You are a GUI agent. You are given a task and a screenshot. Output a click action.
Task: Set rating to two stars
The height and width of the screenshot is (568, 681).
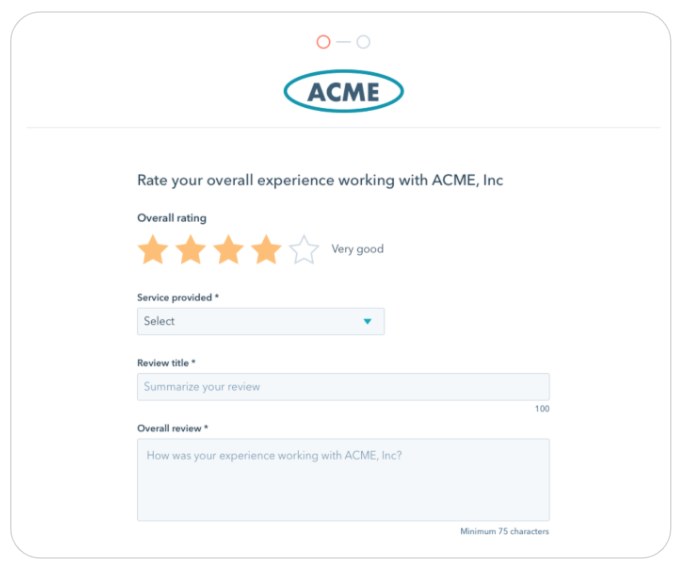pyautogui.click(x=191, y=250)
